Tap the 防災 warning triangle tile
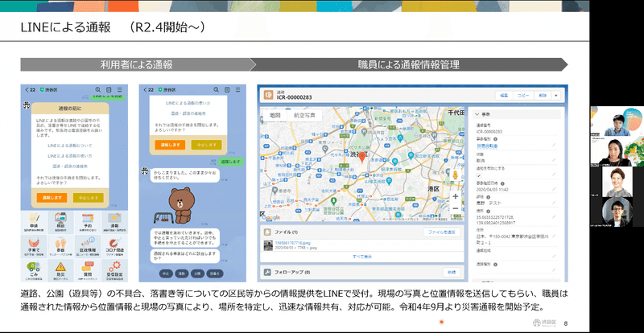Viewport: 644px width, 333px height. [61, 270]
